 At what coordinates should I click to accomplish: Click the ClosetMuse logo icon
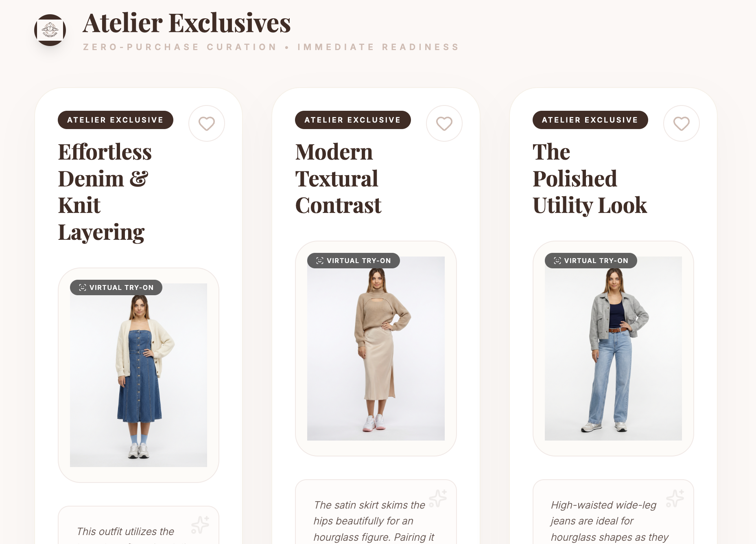click(x=50, y=30)
